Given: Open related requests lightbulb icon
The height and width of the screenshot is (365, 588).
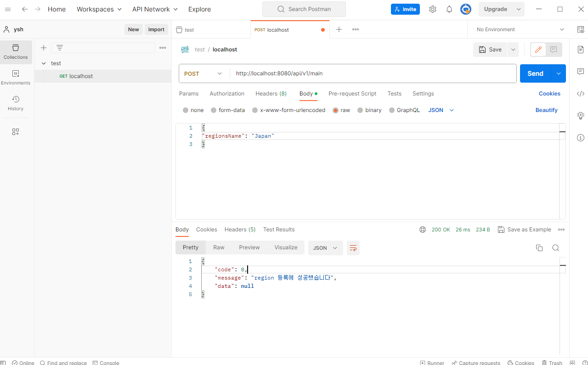Looking at the screenshot, I should pyautogui.click(x=581, y=115).
